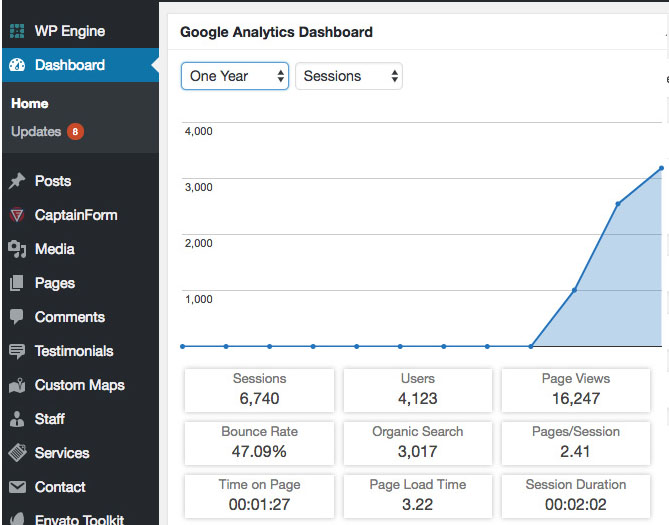Click the 4,000 y-axis label
The height and width of the screenshot is (525, 669).
pyautogui.click(x=198, y=131)
